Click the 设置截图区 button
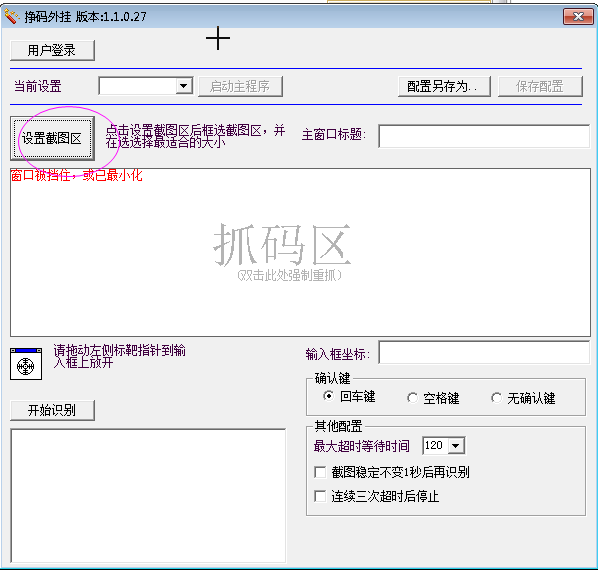The height and width of the screenshot is (570, 598). (52, 138)
